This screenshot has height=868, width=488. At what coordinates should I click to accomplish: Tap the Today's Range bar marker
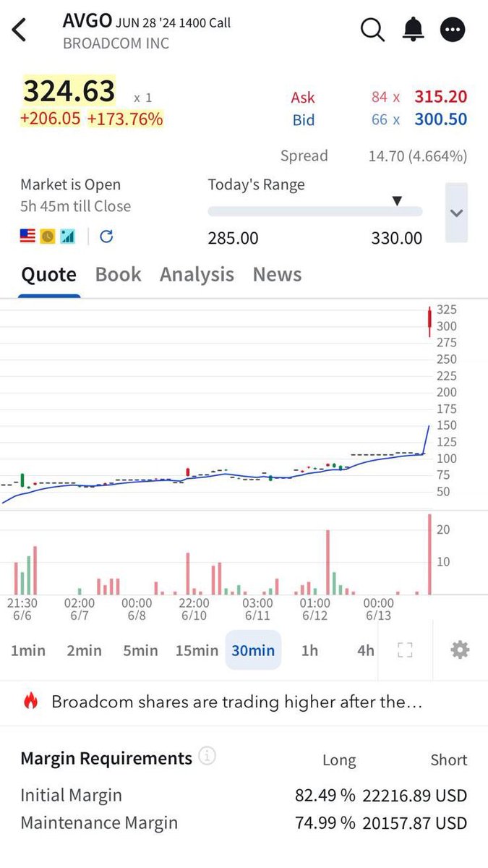[x=396, y=201]
